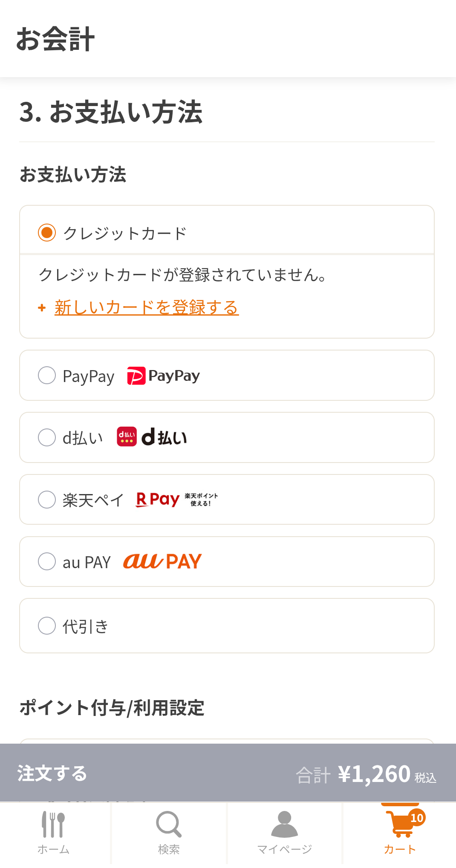Image resolution: width=456 pixels, height=868 pixels.
Task: Click the au PAY orange logo
Action: coord(162,561)
